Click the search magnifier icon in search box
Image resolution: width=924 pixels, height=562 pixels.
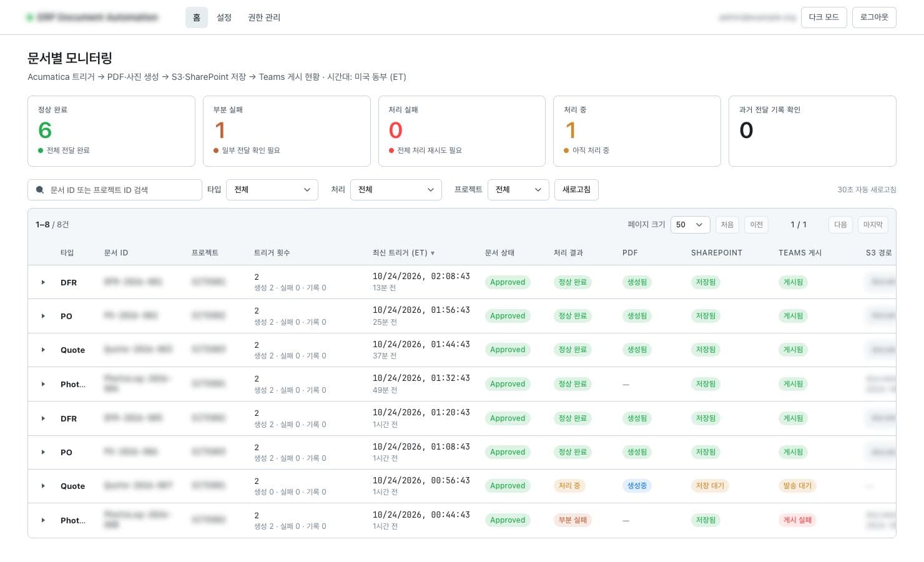click(40, 190)
